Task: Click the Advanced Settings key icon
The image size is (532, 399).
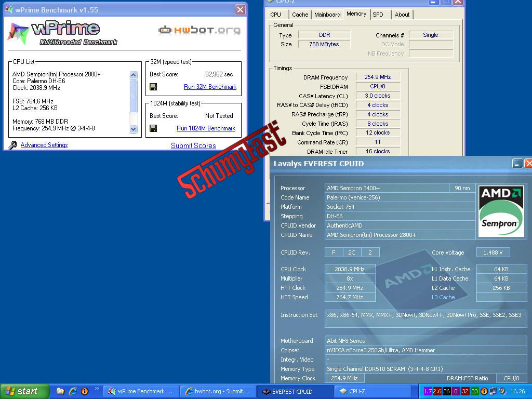Action: 12,145
